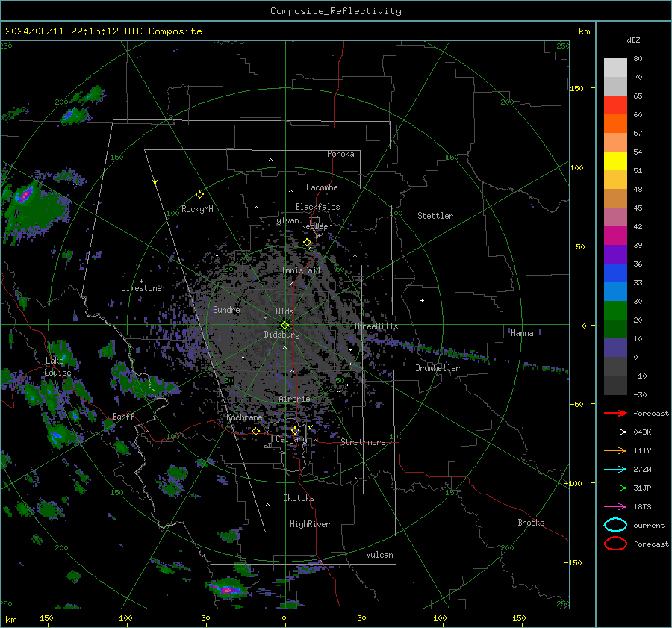Select the 80 dBZ light gray swatch
Viewport: 672px width, 628px height.
tap(615, 67)
